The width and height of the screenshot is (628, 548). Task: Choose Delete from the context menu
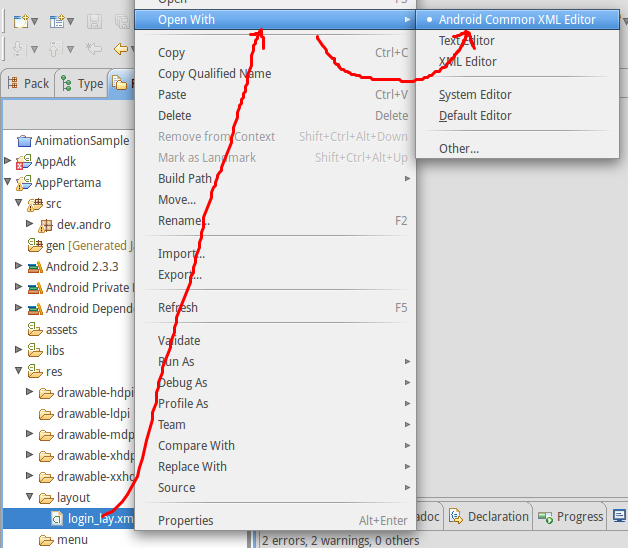275,115
